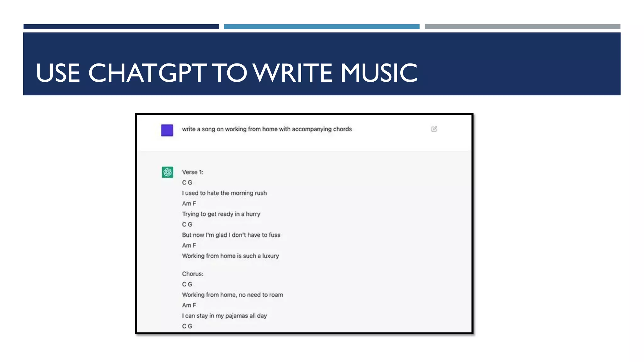The image size is (644, 362).
Task: Click the gray bar above title
Action: click(522, 27)
